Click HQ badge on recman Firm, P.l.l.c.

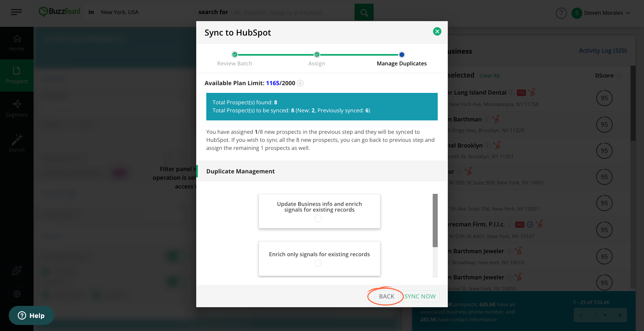point(520,225)
